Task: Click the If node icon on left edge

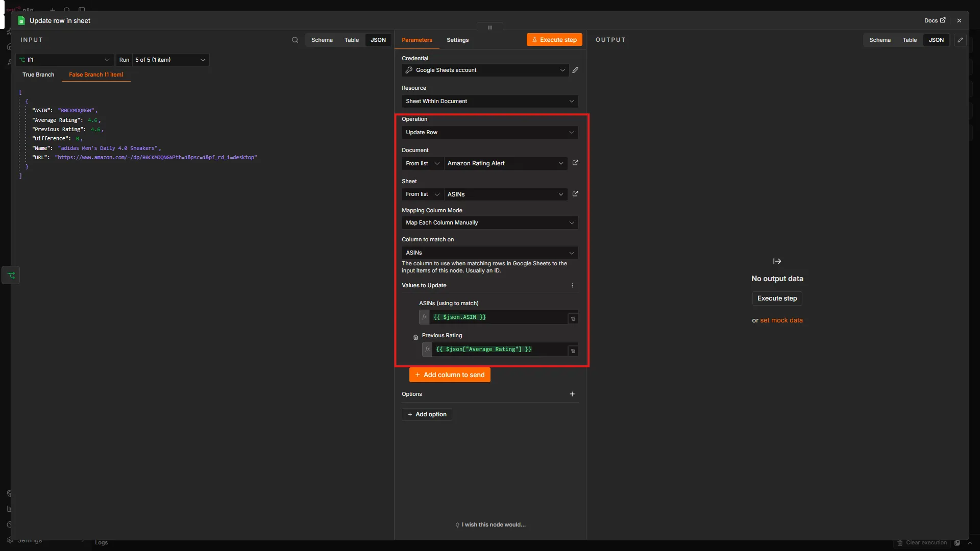Action: coord(11,275)
